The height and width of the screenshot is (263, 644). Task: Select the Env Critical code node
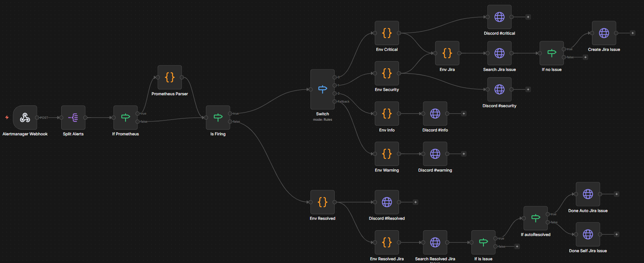[x=387, y=33]
